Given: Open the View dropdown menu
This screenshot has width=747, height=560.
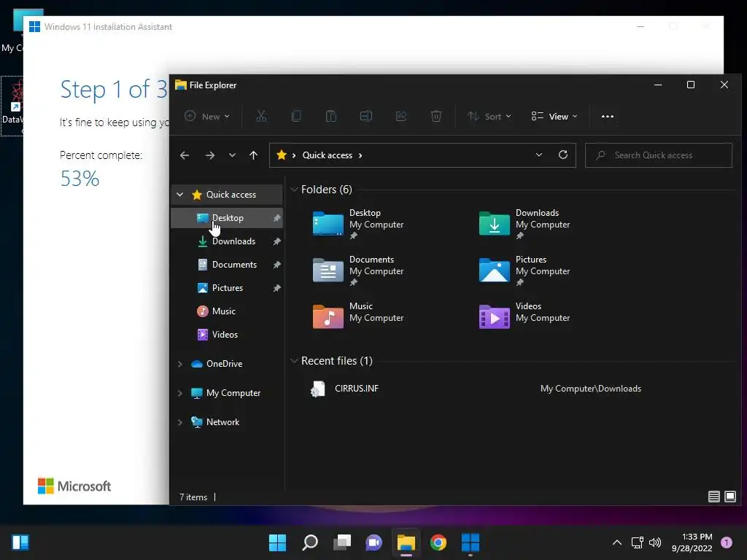Looking at the screenshot, I should coord(554,116).
